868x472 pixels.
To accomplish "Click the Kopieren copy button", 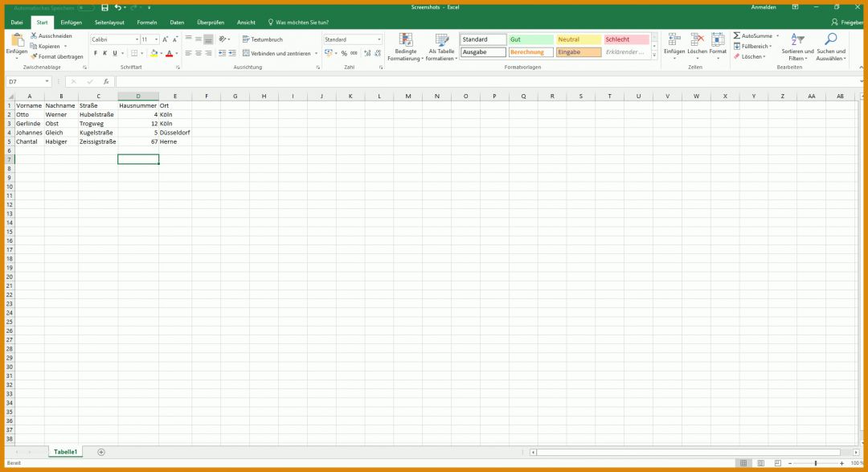I will click(45, 46).
